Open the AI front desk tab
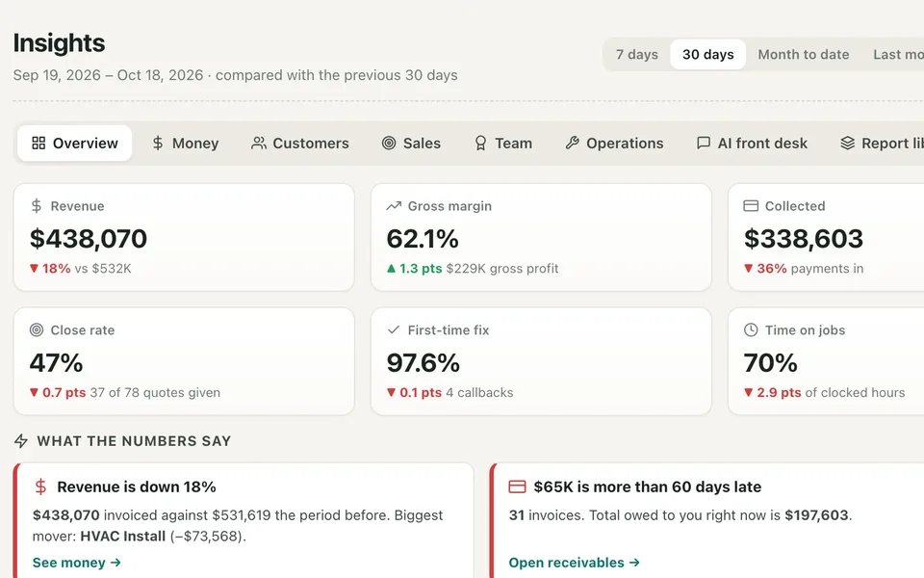The width and height of the screenshot is (924, 578). click(752, 144)
